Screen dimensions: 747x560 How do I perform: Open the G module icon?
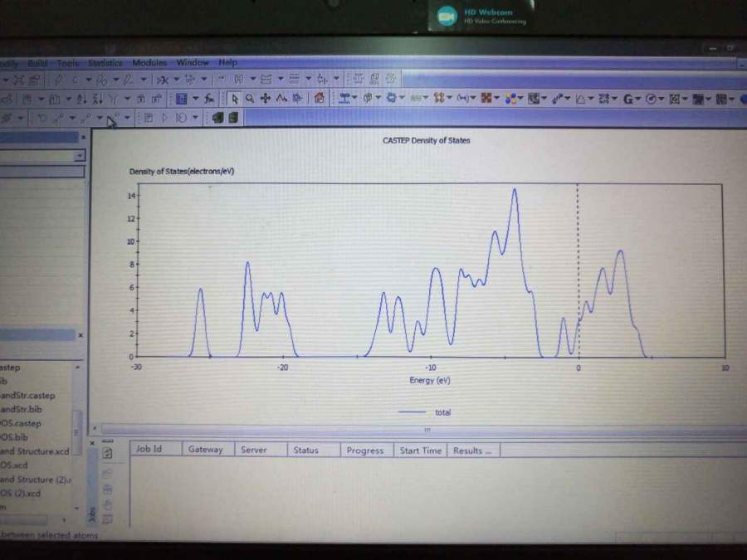point(628,99)
